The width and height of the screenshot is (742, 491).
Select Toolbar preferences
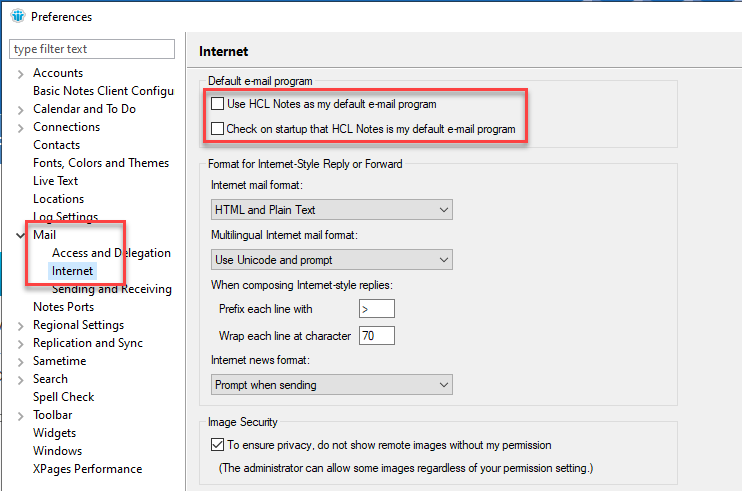pos(53,415)
